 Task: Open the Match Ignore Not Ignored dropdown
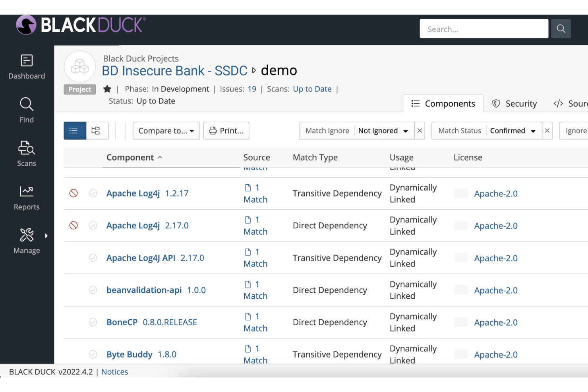click(x=383, y=131)
